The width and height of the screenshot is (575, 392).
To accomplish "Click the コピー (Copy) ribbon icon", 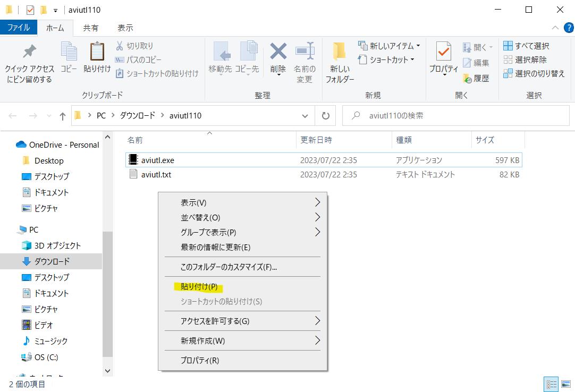I will [x=69, y=52].
